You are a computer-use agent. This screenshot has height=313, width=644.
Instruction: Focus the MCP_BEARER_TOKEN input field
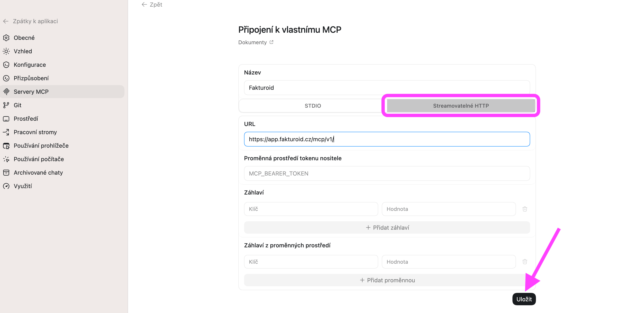coord(387,174)
